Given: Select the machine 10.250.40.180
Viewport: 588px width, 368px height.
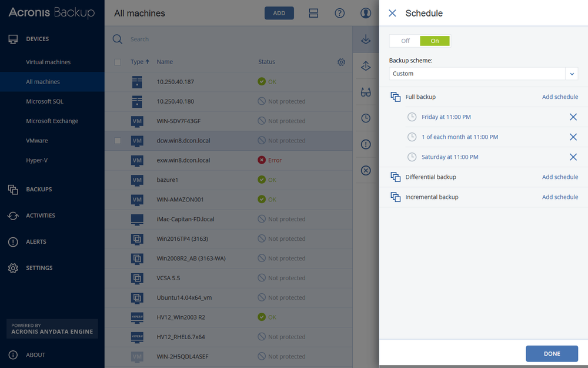Looking at the screenshot, I should [x=229, y=101].
